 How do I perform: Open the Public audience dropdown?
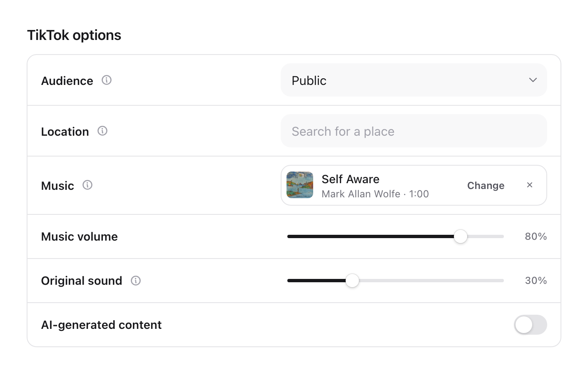(x=414, y=80)
